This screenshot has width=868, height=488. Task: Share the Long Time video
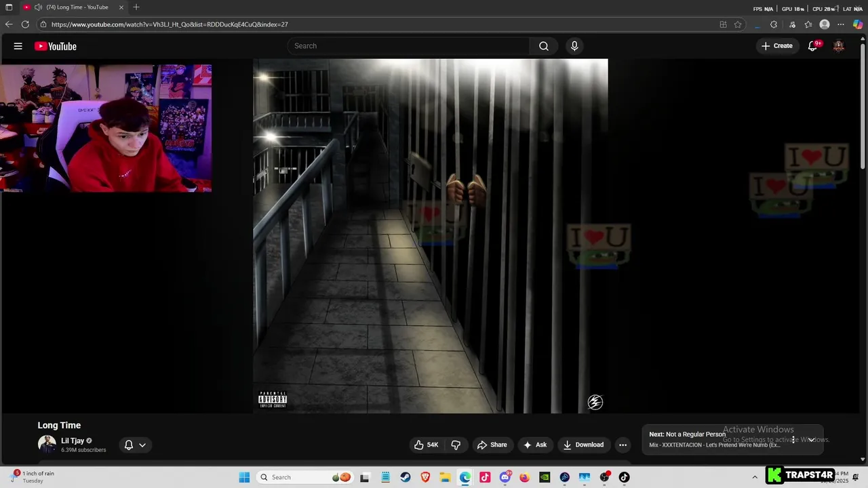pyautogui.click(x=492, y=445)
